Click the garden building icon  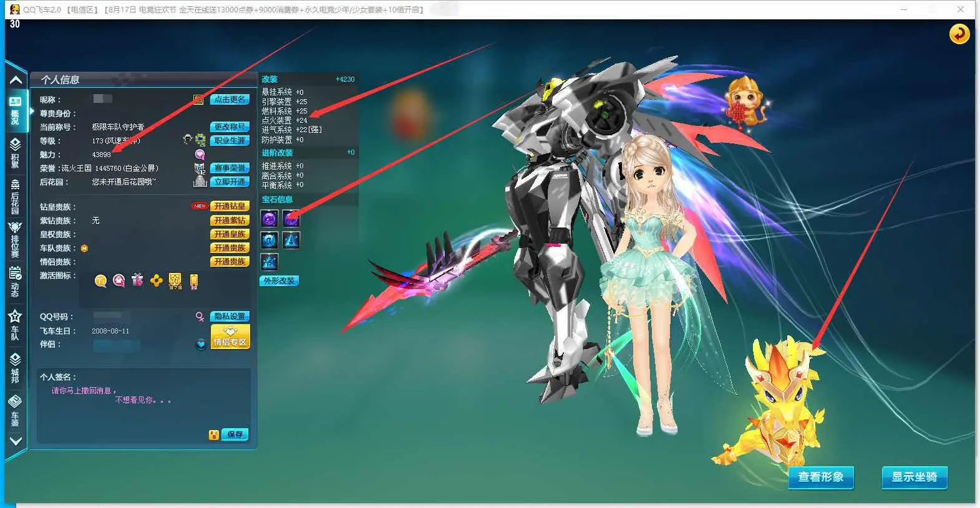(x=200, y=181)
